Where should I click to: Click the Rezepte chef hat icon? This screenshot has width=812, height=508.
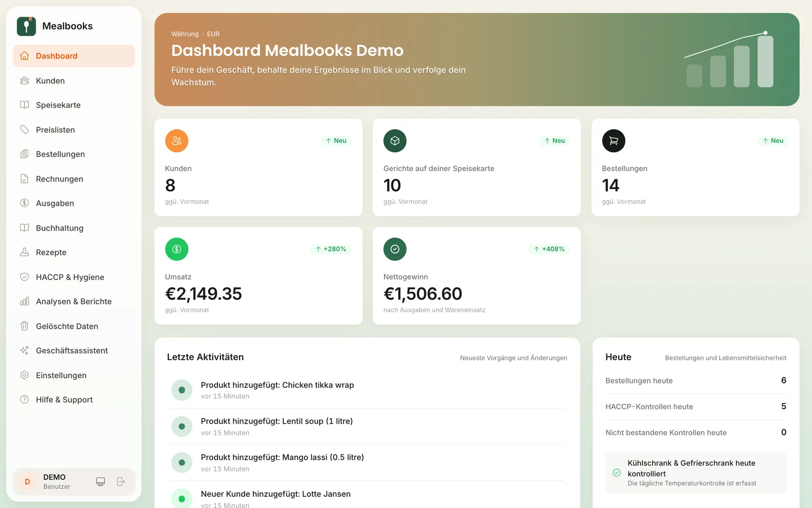pyautogui.click(x=24, y=252)
